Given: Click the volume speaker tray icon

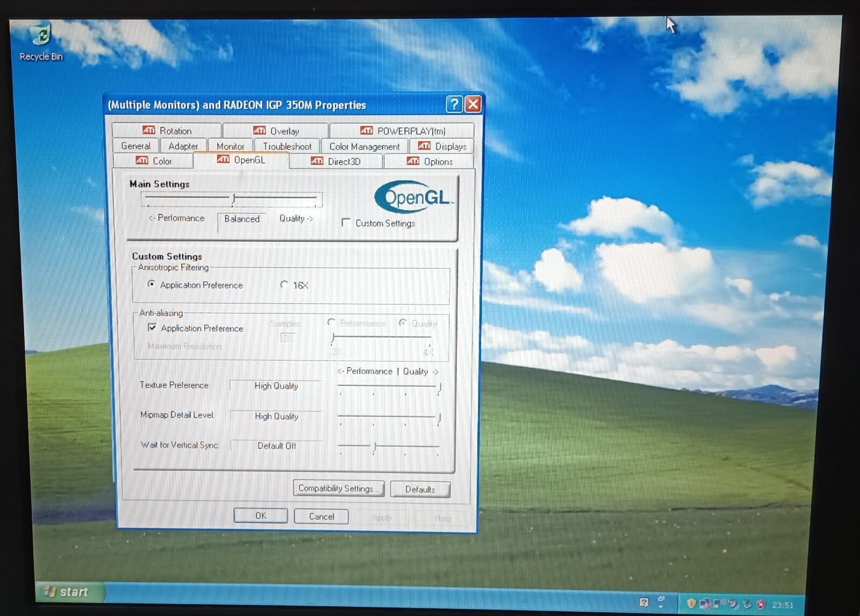Looking at the screenshot, I should (x=733, y=604).
